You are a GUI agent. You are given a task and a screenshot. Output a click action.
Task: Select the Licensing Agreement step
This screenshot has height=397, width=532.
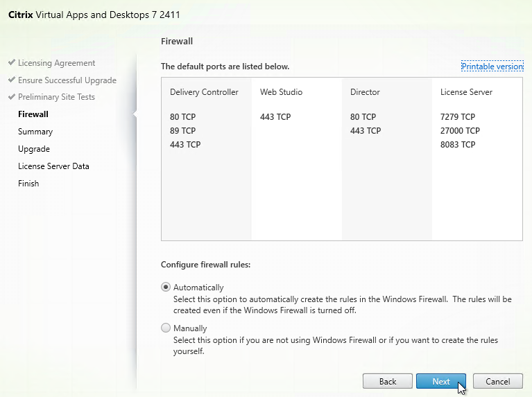56,63
